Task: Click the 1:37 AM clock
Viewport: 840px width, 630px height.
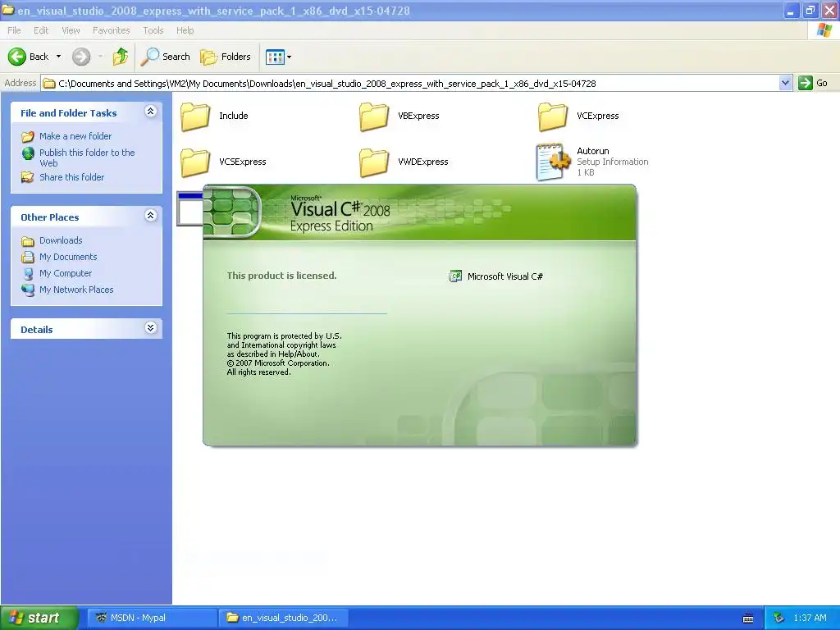Action: click(x=810, y=618)
